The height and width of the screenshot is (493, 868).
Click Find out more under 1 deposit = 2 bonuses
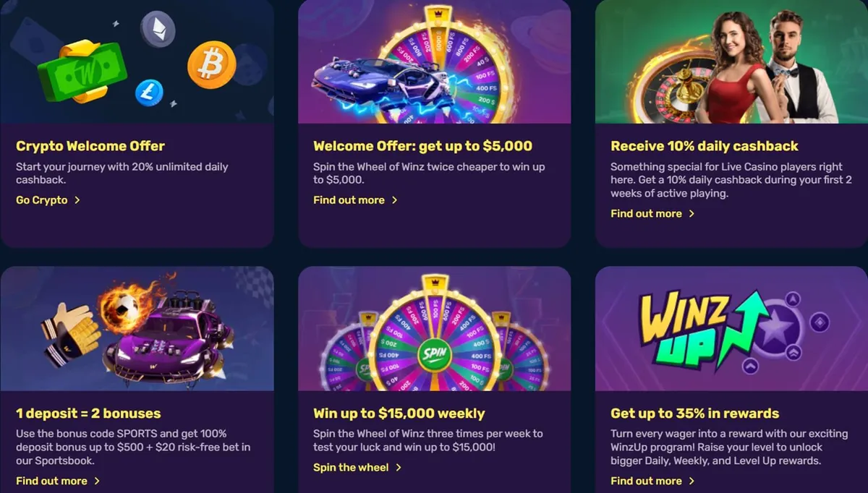click(51, 481)
